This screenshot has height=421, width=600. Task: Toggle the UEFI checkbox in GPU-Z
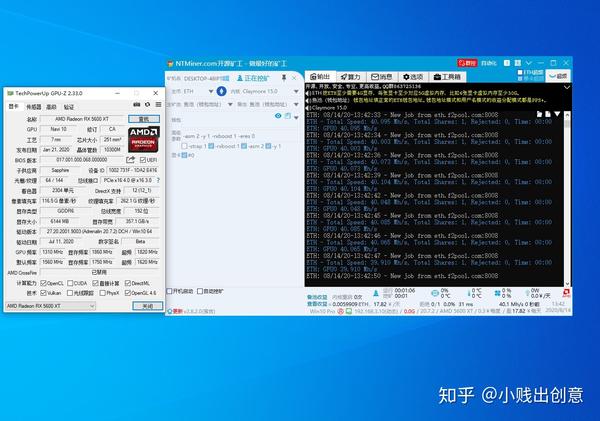tap(142, 160)
